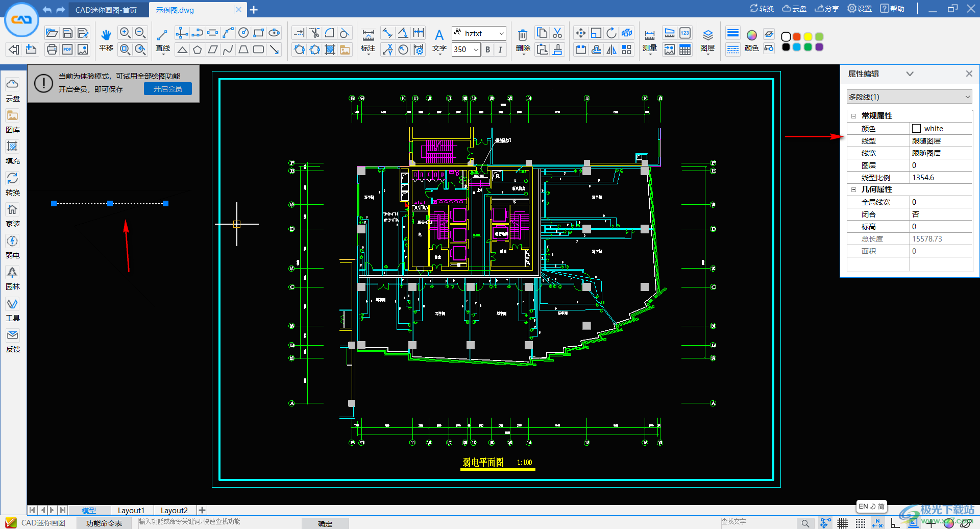Open the color wheel picker in toolbar
980x529 pixels.
coord(752,35)
